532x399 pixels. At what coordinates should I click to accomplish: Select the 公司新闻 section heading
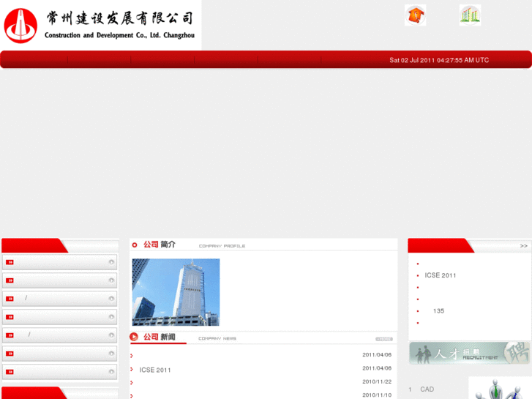click(x=160, y=337)
